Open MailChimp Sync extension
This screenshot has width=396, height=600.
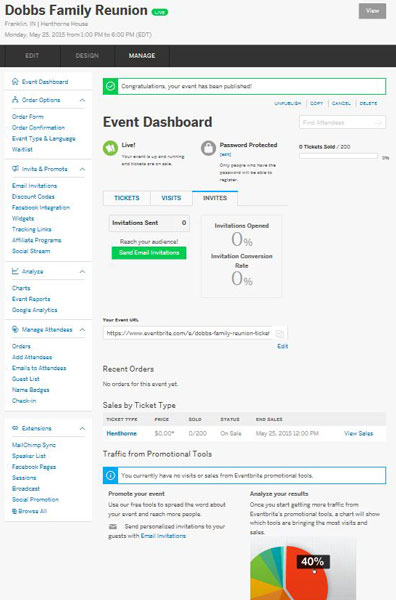click(x=34, y=445)
